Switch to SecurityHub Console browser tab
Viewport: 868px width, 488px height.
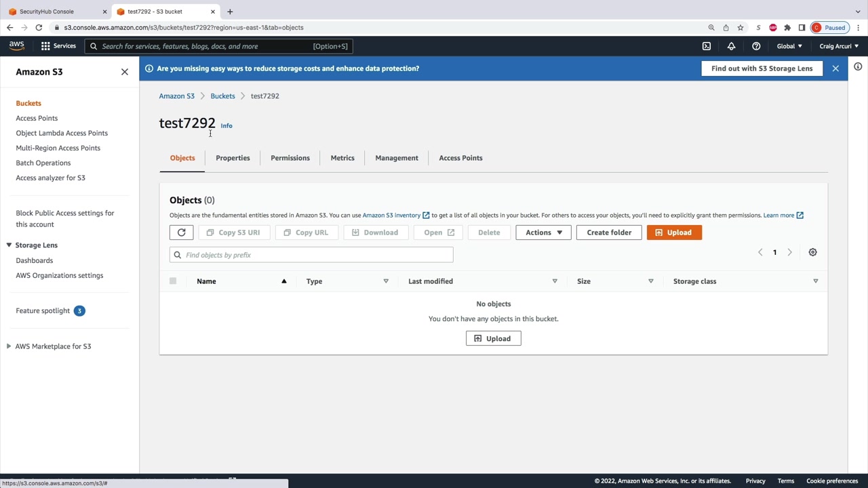pos(57,12)
